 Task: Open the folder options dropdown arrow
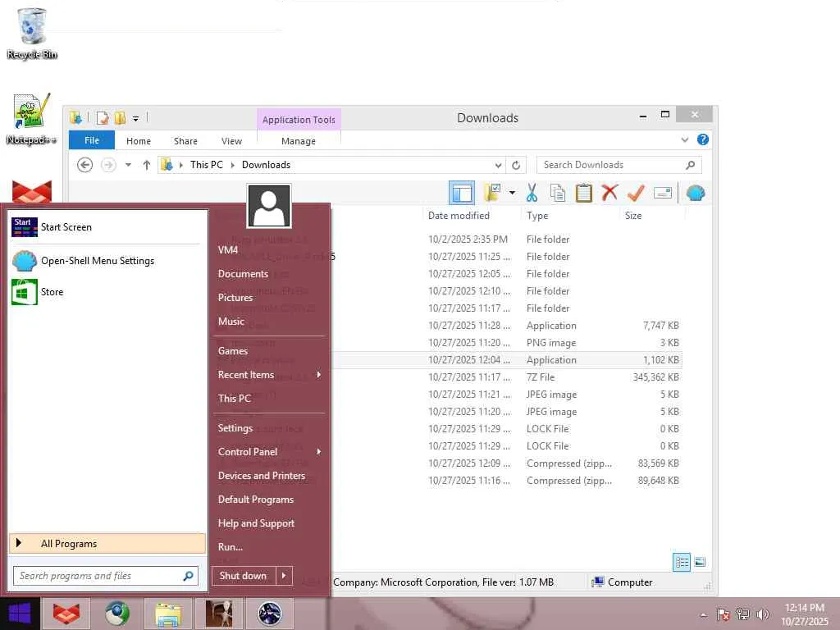[x=512, y=192]
